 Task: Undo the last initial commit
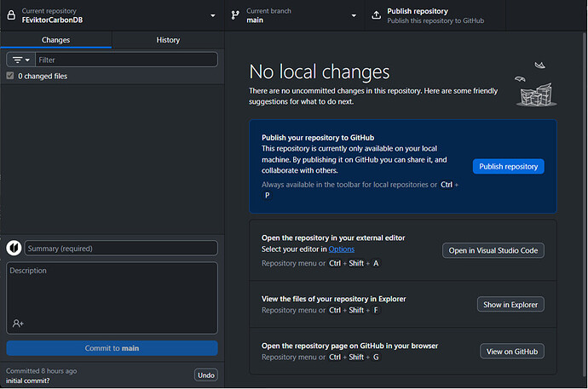pos(205,375)
